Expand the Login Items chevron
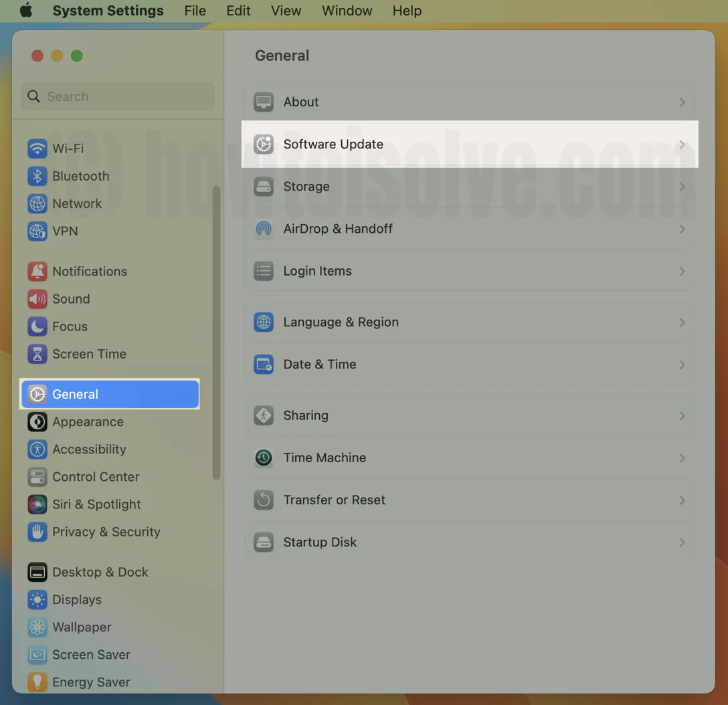 coord(682,271)
